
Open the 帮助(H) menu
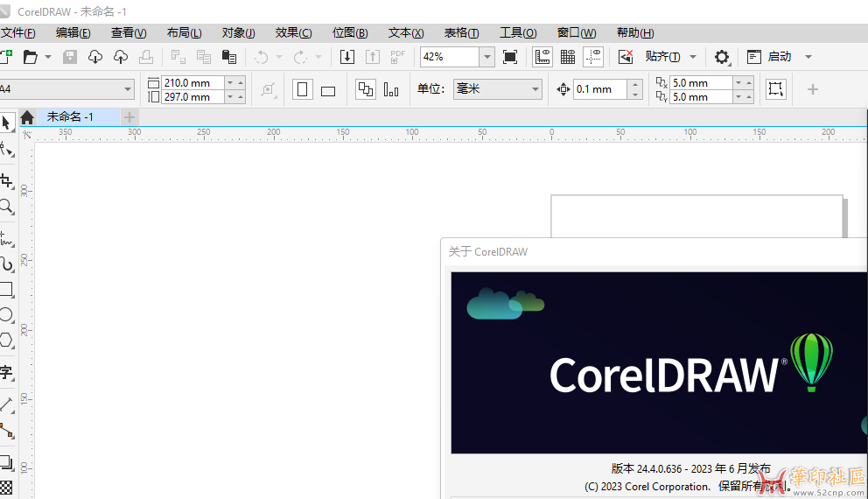tap(635, 32)
